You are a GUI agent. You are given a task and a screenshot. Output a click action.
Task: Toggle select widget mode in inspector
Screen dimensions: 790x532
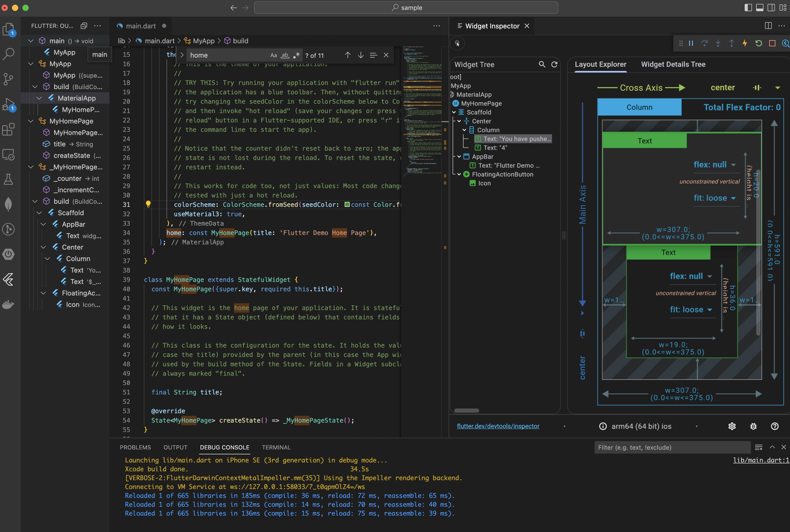tap(457, 43)
